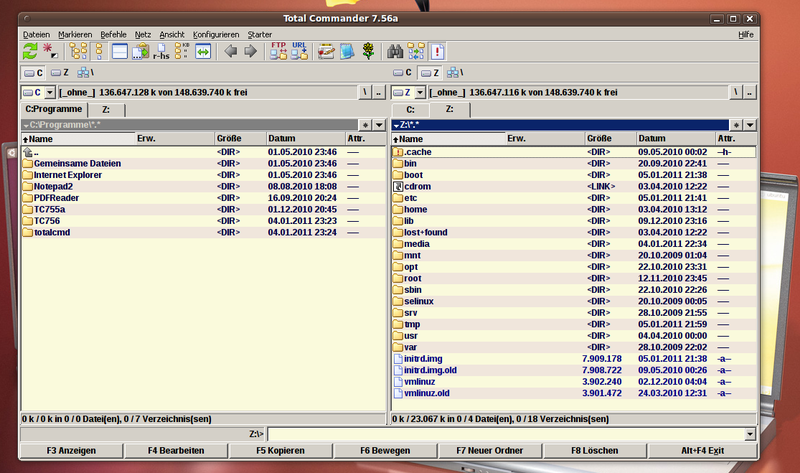Go to root with left backslash button
800x473 pixels.
coord(365,92)
